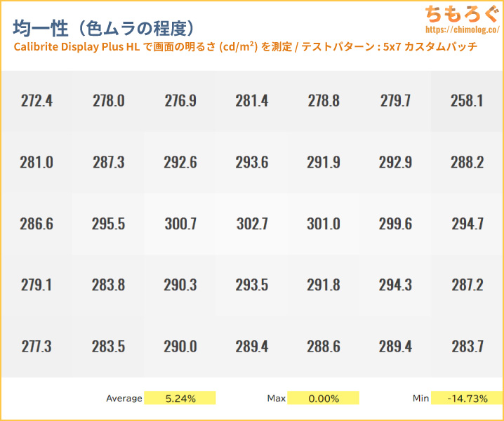Click the yellow Average value 5.24%
This screenshot has height=421, width=504.
tap(180, 399)
